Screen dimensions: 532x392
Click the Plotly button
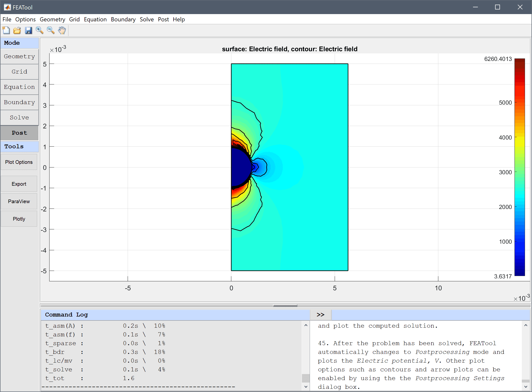[19, 219]
